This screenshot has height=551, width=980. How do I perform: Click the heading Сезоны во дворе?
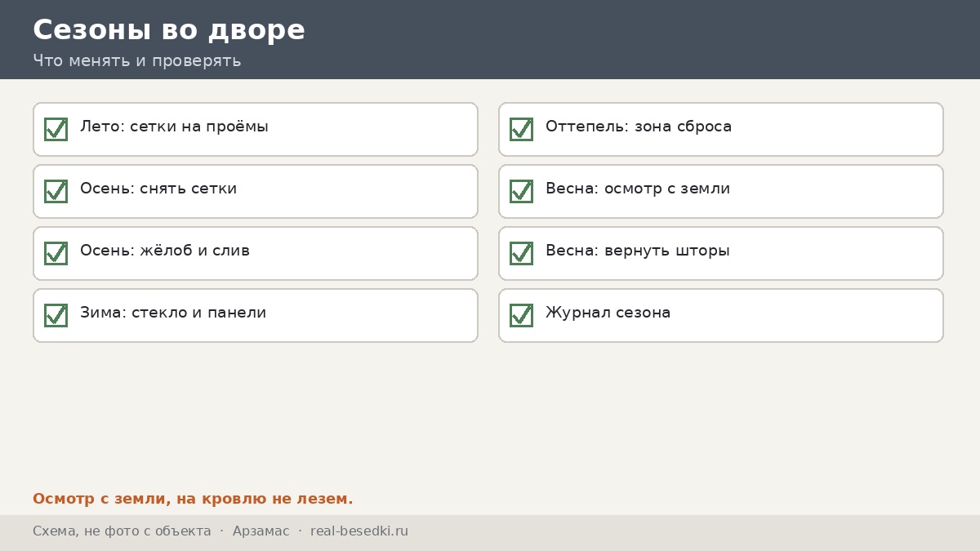coord(169,29)
